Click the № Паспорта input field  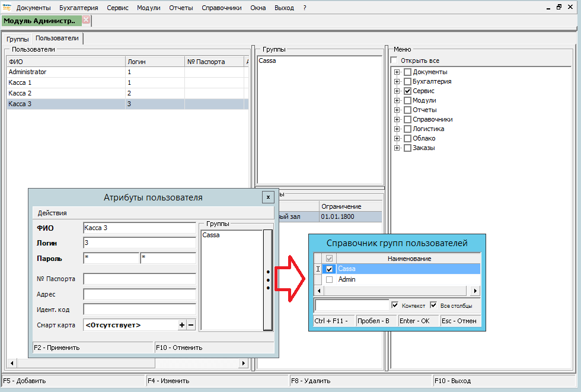coord(139,279)
